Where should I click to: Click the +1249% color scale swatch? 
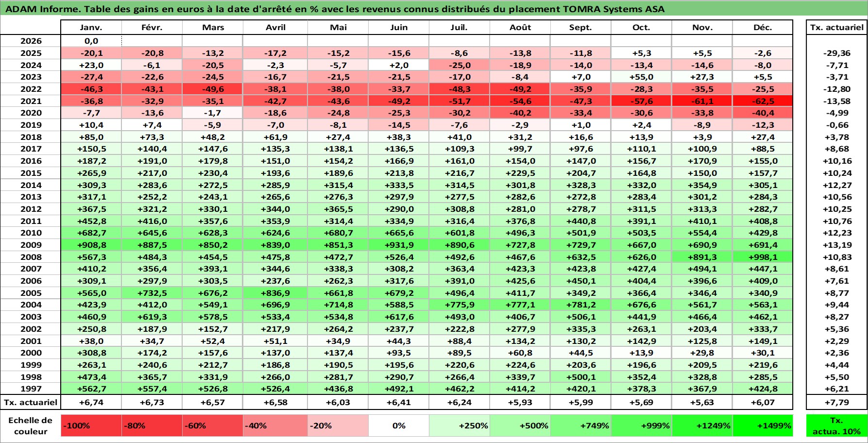pos(702,426)
